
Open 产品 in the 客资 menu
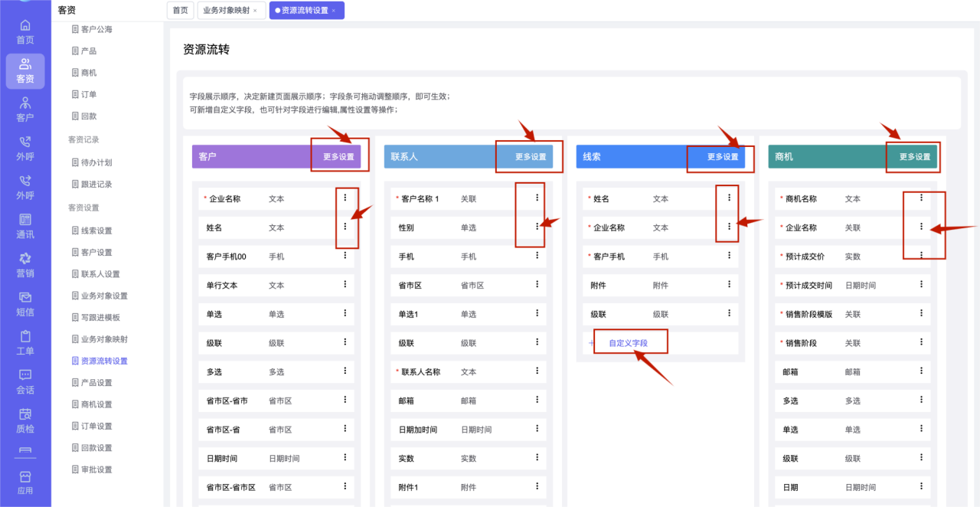[84, 51]
